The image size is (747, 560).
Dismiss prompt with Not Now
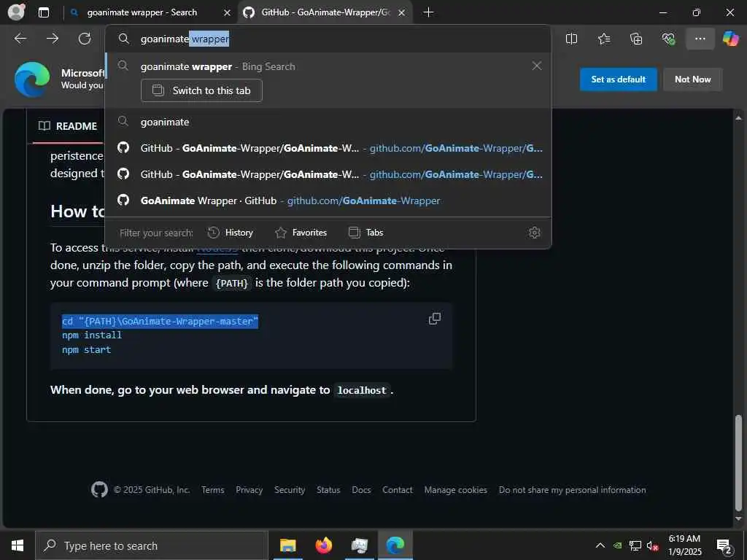click(693, 79)
